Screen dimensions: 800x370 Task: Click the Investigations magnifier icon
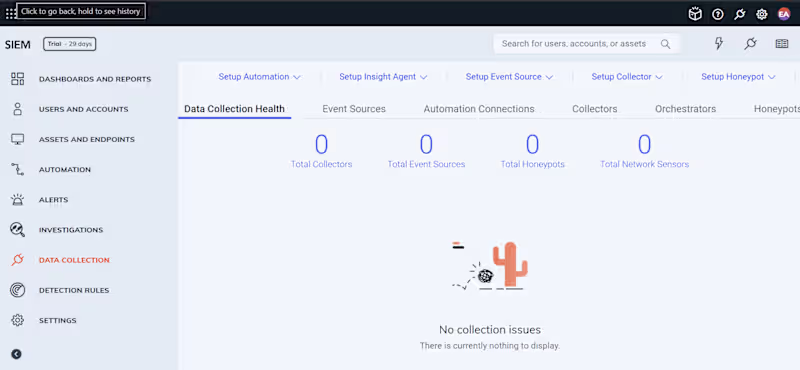17,230
